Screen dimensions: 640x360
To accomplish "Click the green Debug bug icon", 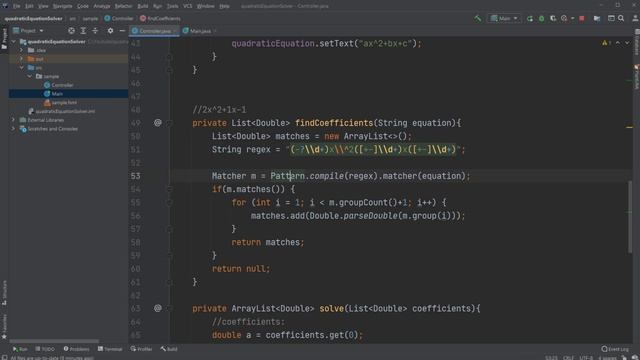I will (542, 18).
